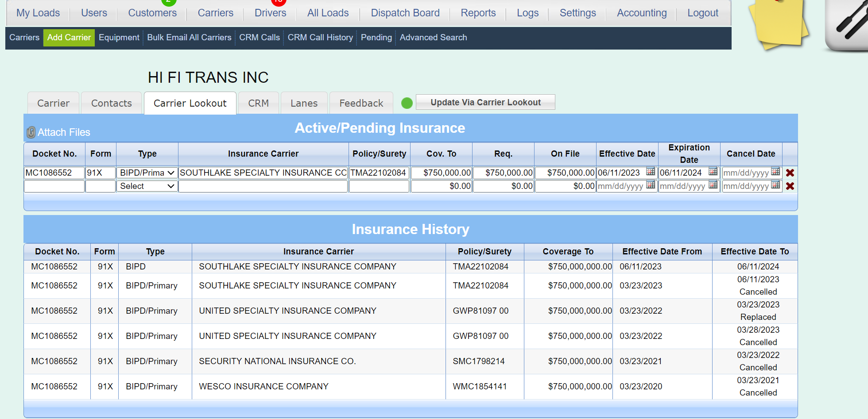Open Drivers menu item

pyautogui.click(x=270, y=13)
